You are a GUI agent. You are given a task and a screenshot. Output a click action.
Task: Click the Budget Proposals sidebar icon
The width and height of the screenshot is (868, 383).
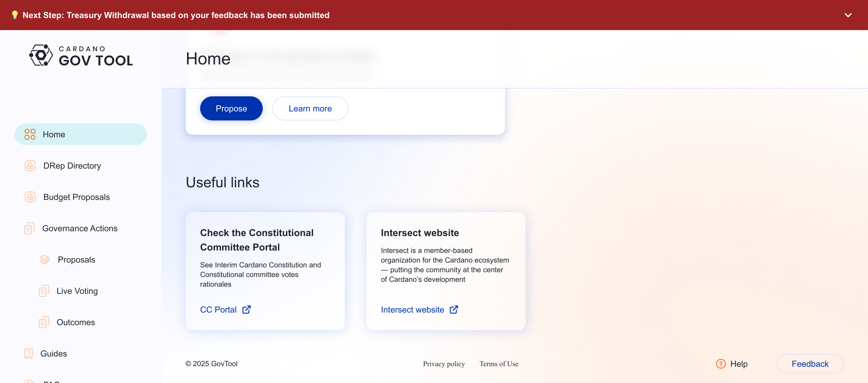pos(30,197)
